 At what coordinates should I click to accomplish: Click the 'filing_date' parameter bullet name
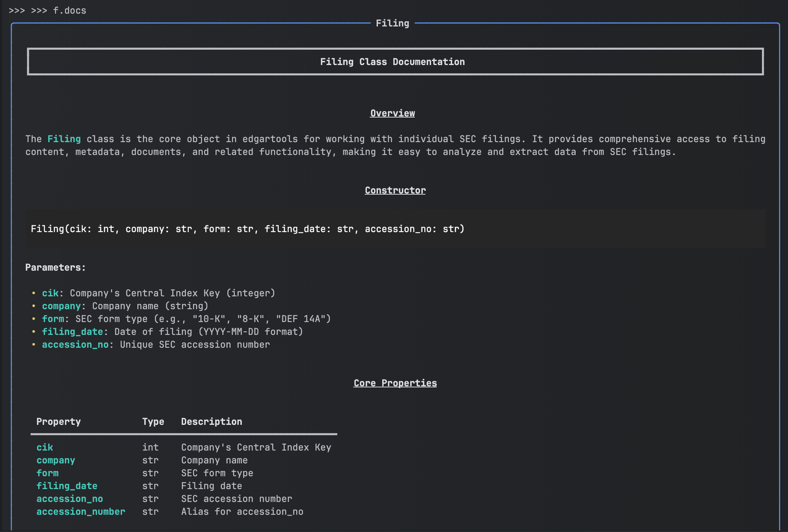coord(72,332)
